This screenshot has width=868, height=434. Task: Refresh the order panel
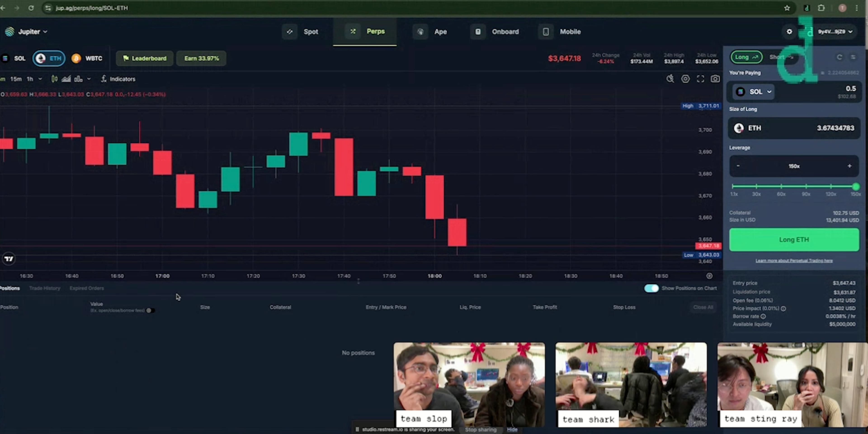[839, 57]
